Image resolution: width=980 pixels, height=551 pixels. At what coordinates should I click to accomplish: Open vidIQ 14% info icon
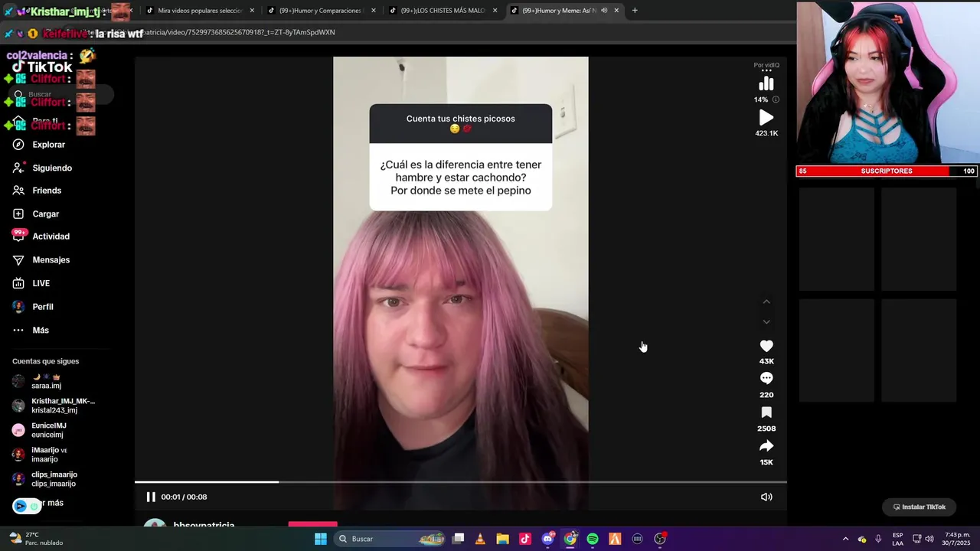pos(776,99)
